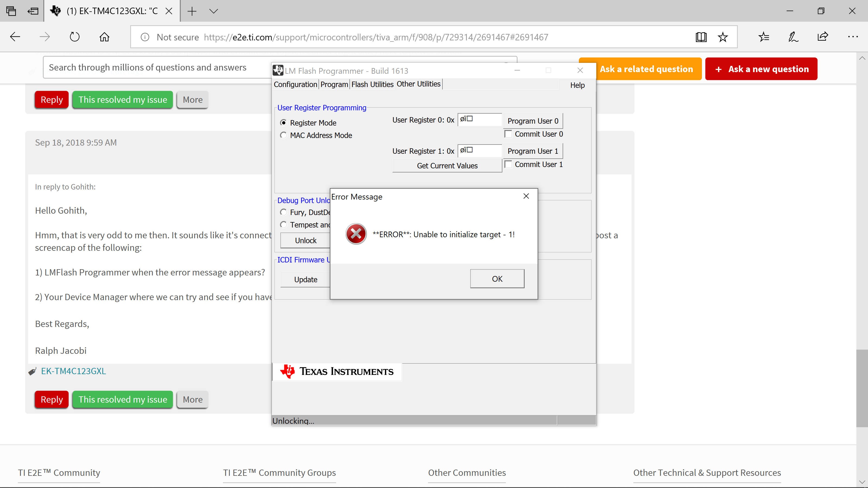Open Other Technical & Support Resources link

[707, 473]
